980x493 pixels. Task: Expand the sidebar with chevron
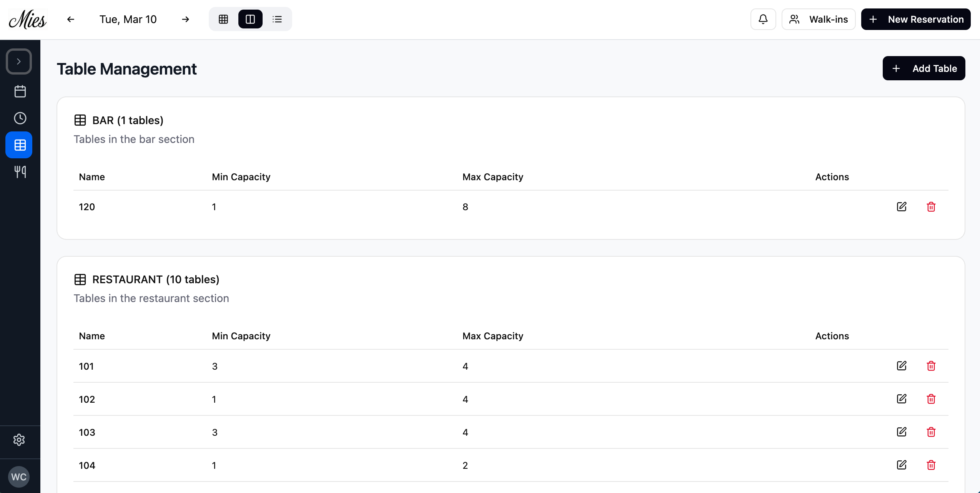pos(19,61)
